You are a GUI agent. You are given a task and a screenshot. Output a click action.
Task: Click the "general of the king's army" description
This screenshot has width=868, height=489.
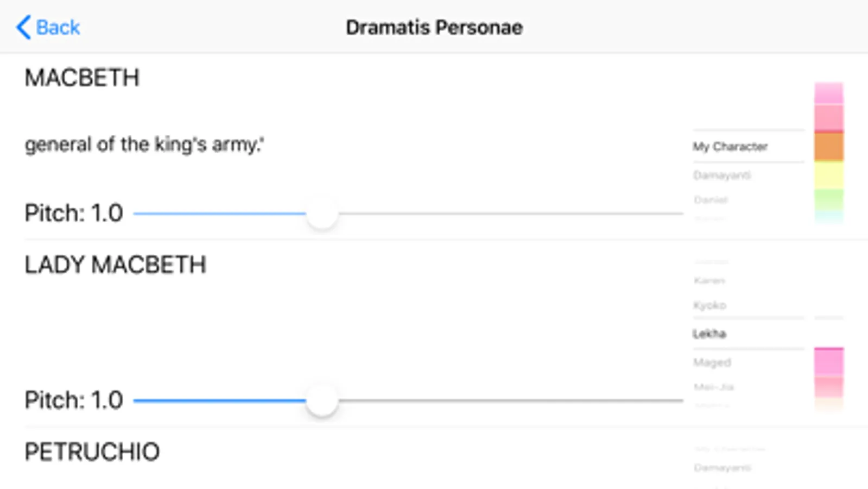pos(144,145)
